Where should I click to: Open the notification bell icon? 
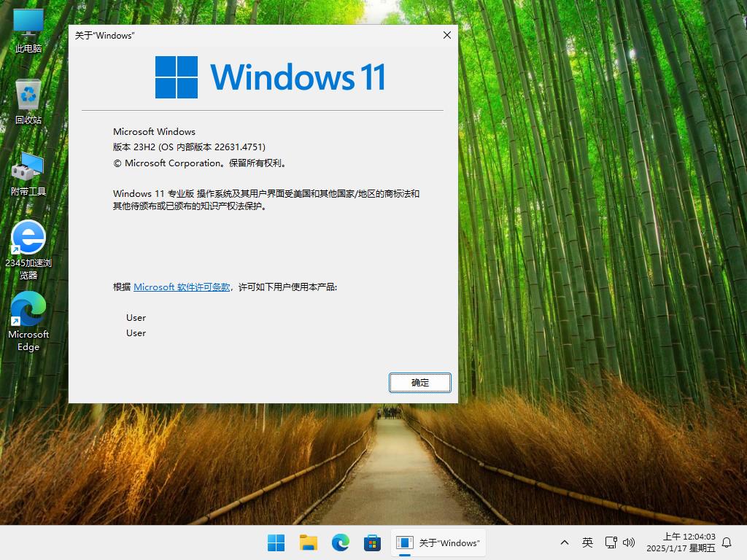point(727,542)
